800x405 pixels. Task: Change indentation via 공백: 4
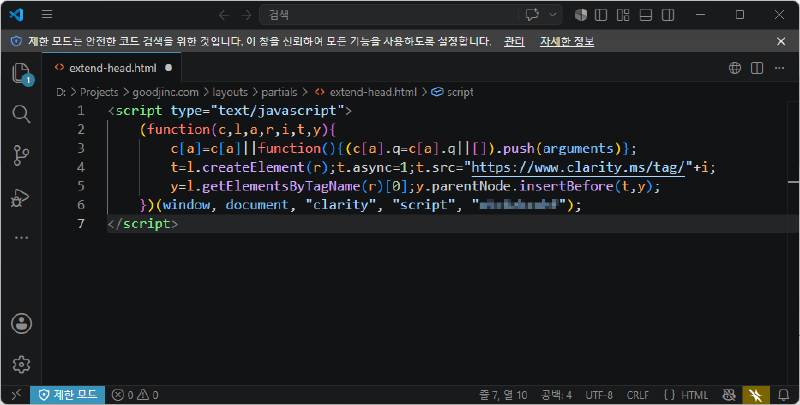[556, 395]
